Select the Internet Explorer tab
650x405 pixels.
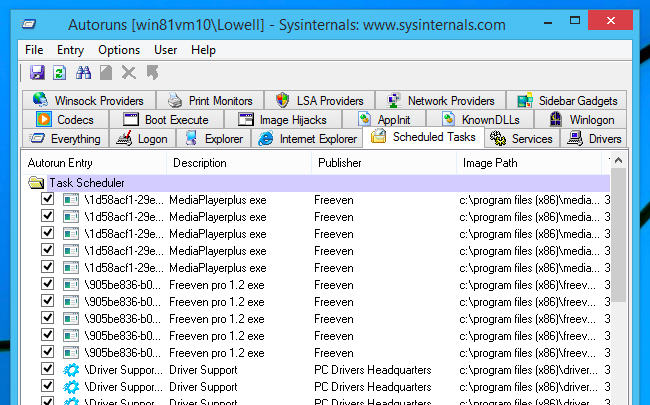click(x=307, y=138)
